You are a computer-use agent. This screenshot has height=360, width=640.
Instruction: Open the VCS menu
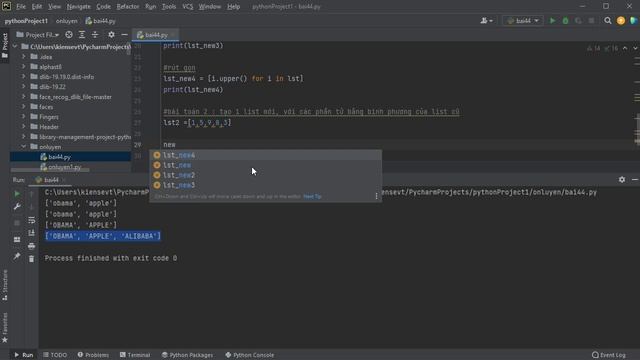pyautogui.click(x=187, y=7)
